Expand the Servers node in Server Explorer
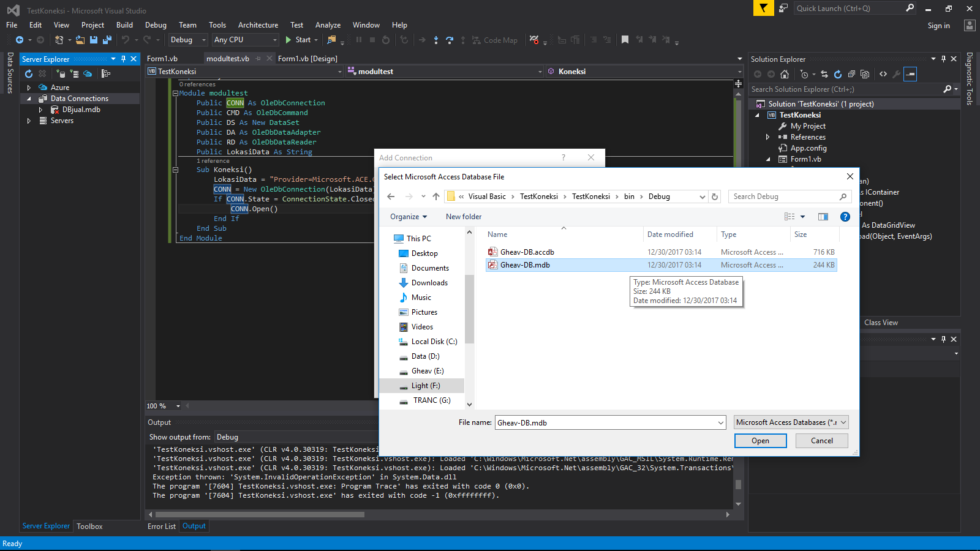 (29, 121)
